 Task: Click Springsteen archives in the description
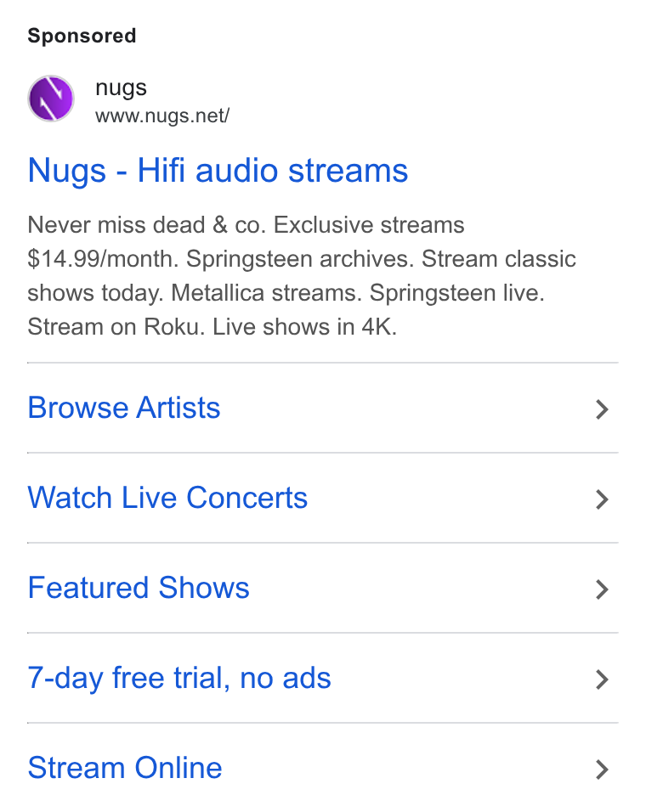[x=300, y=259]
